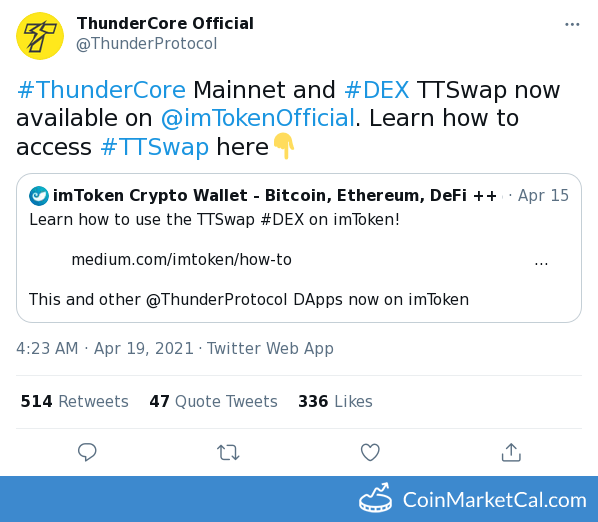This screenshot has height=522, width=598.
Task: Open the #TTSwap hashtag
Action: [154, 147]
